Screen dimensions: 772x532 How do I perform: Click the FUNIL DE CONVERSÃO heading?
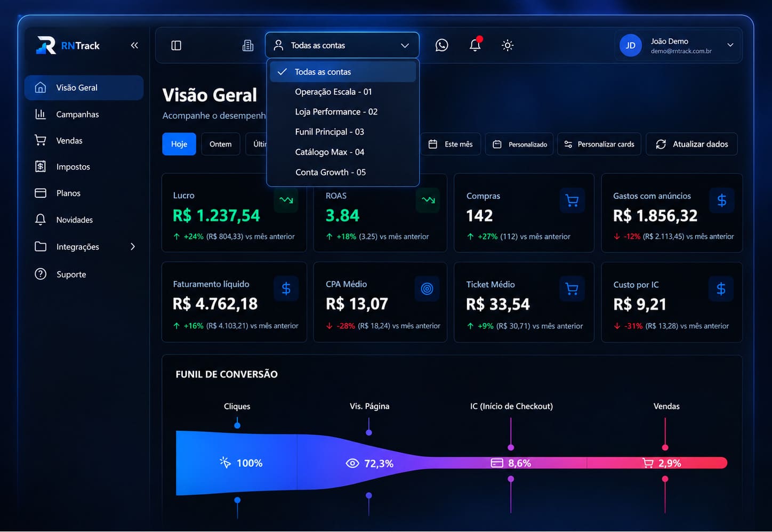227,374
